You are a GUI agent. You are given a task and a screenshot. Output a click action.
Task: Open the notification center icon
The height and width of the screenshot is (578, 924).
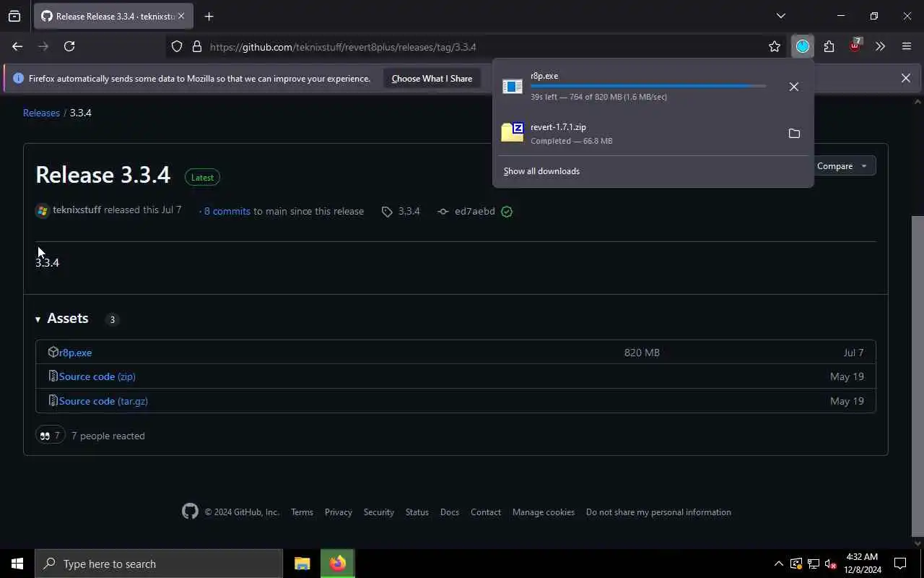900,564
